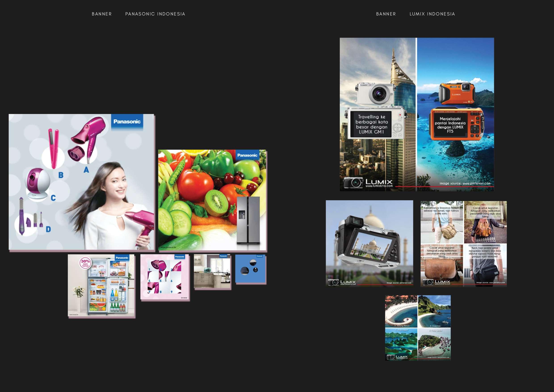The image size is (554, 392).
Task: Click the 30% lebih hemat badge
Action: [85, 263]
